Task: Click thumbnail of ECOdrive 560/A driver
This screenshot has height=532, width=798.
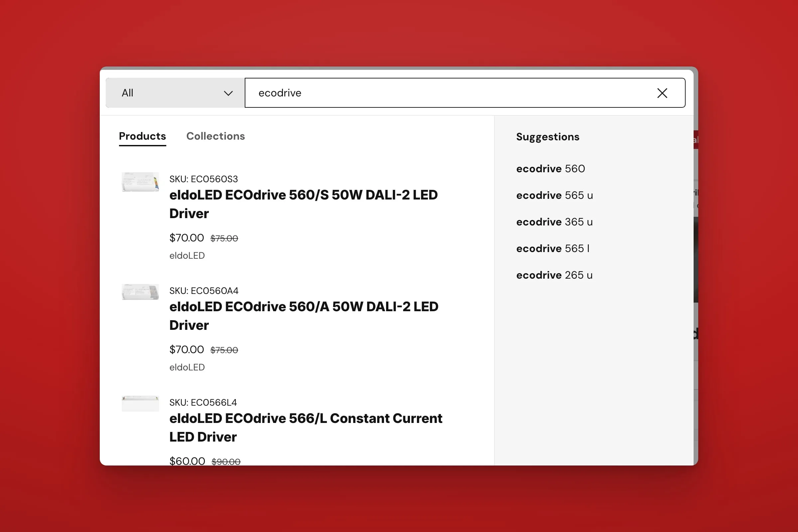Action: 140,292
